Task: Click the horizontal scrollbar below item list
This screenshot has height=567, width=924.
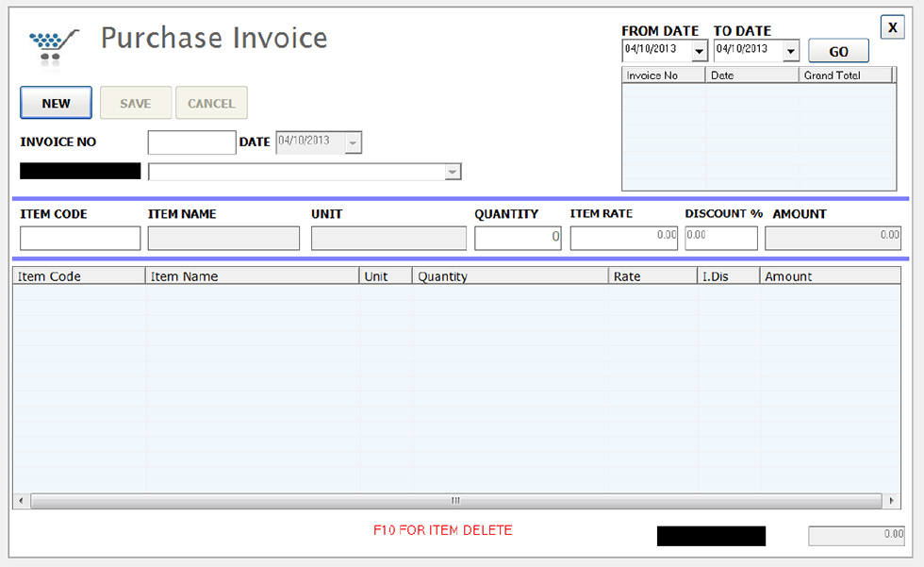Action: 455,500
